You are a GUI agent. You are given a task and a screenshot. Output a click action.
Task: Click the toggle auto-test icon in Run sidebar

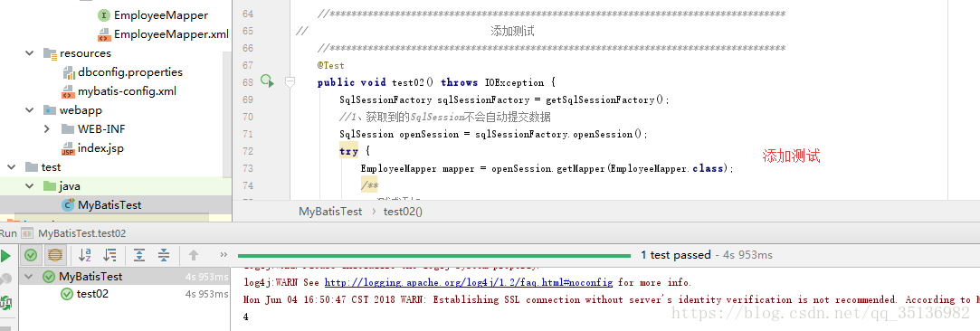[x=5, y=303]
